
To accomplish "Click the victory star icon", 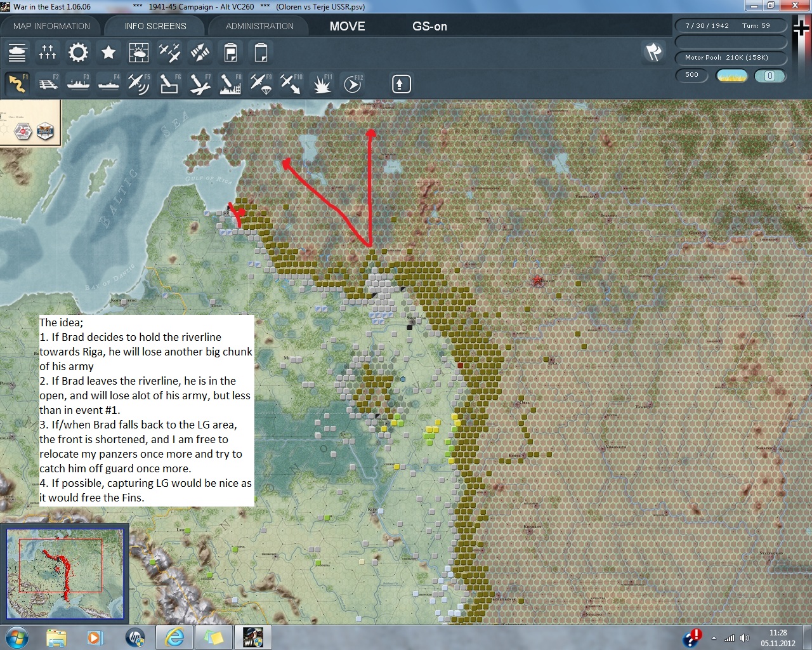I will click(x=108, y=52).
